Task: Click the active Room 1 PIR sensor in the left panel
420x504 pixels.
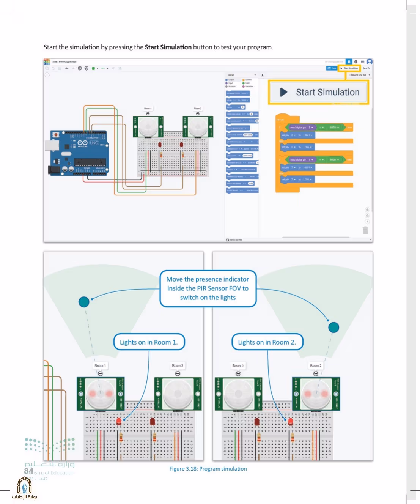Action: pyautogui.click(x=101, y=394)
